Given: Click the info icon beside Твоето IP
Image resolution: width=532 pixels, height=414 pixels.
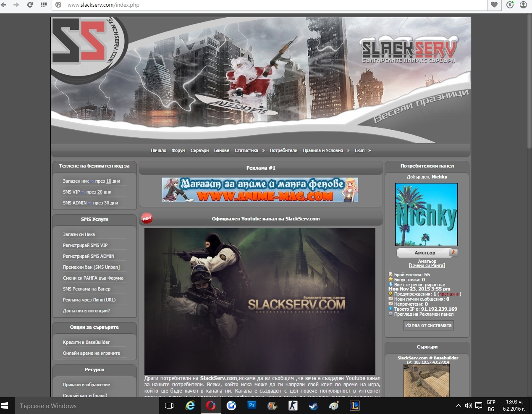Looking at the screenshot, I should coord(390,309).
